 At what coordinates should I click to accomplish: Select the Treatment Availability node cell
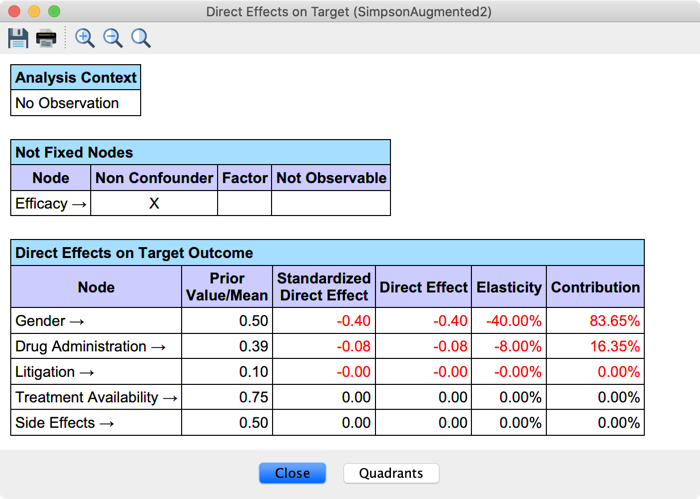tap(96, 397)
